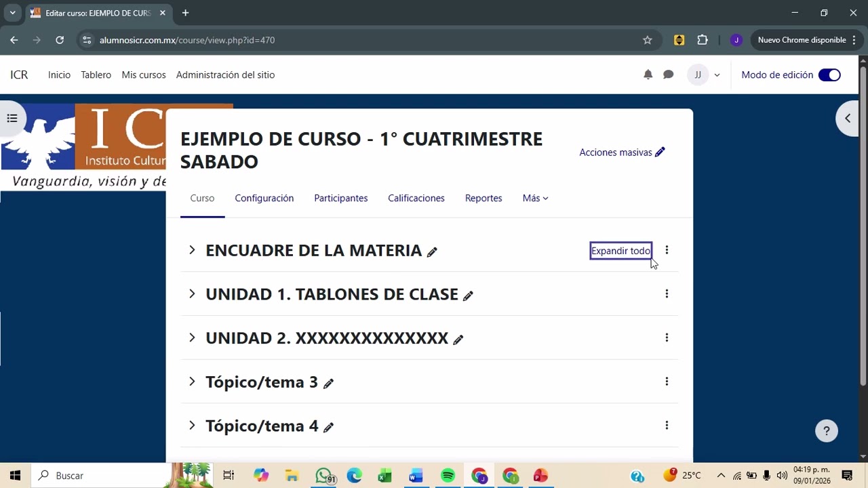Open the Tópico/tema 4 three-dot menu
868x488 pixels.
point(667,426)
